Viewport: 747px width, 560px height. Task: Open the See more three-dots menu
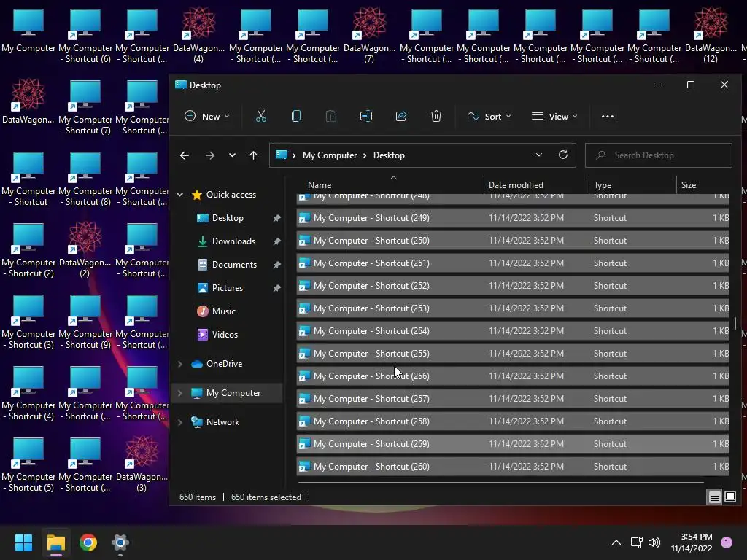(x=608, y=116)
